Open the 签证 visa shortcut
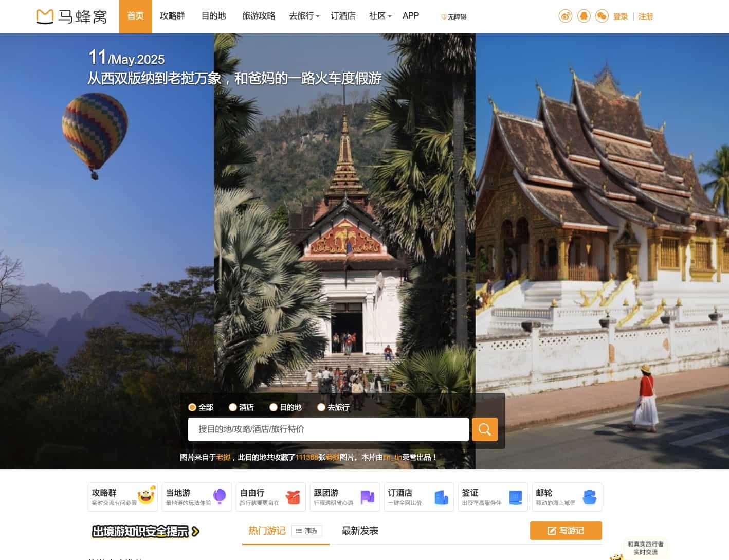This screenshot has height=560, width=729. [x=493, y=497]
